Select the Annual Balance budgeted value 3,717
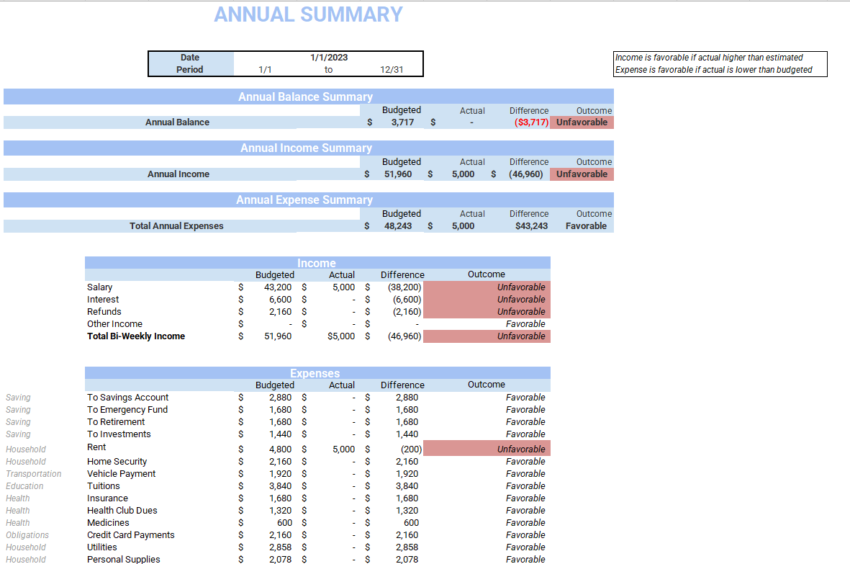The image size is (850, 564). pos(402,123)
